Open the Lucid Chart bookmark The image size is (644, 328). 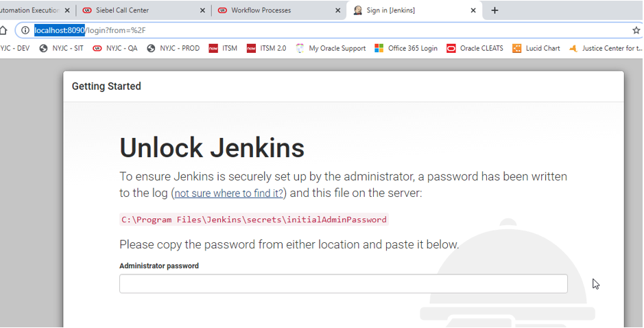536,48
